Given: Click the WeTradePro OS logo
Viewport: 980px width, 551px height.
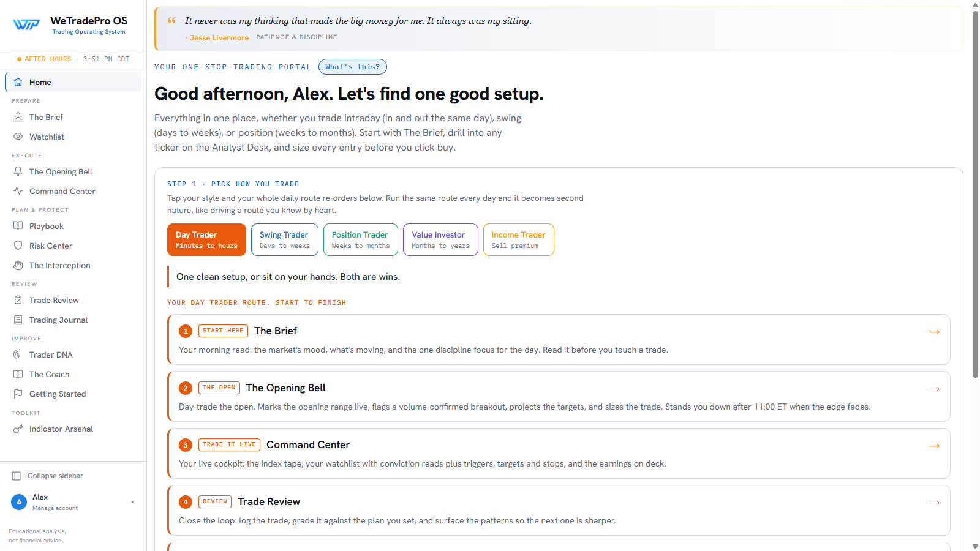Looking at the screenshot, I should point(26,24).
